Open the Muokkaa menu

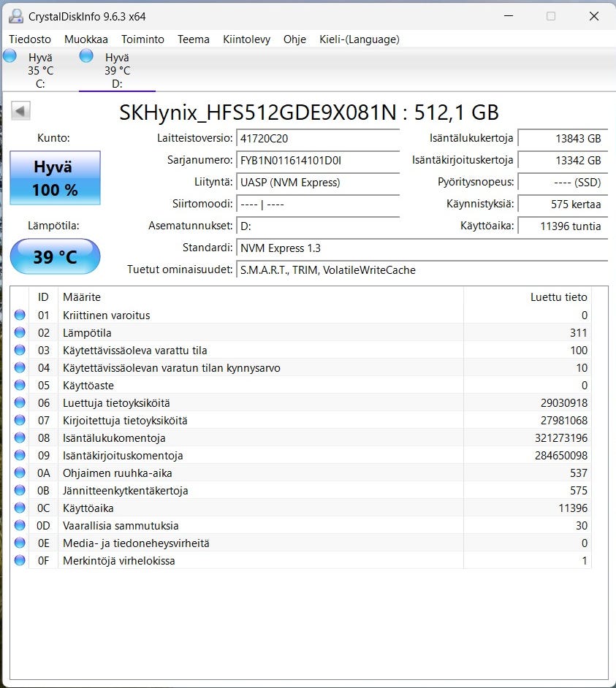pyautogui.click(x=86, y=39)
